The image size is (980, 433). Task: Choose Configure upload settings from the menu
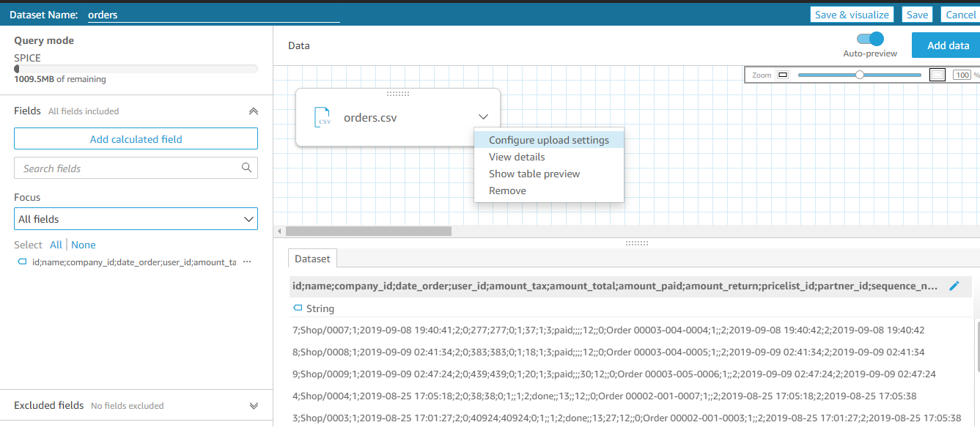click(x=548, y=140)
